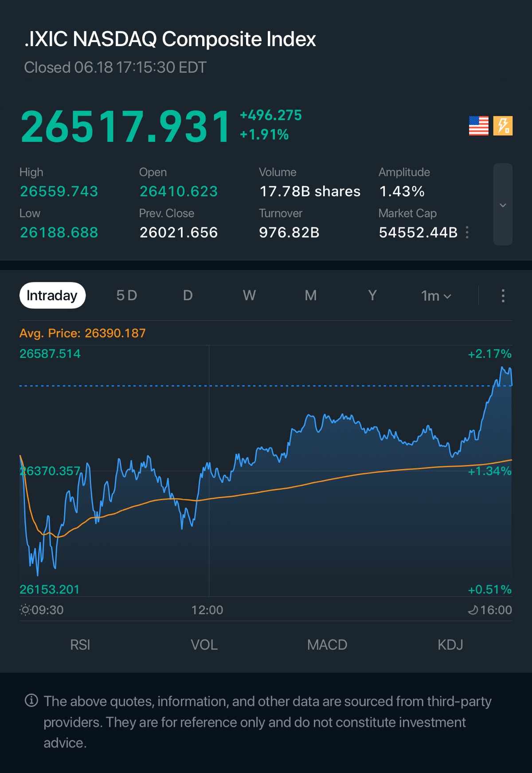Switch to the D daily chart tab
This screenshot has width=532, height=773.
coord(188,295)
